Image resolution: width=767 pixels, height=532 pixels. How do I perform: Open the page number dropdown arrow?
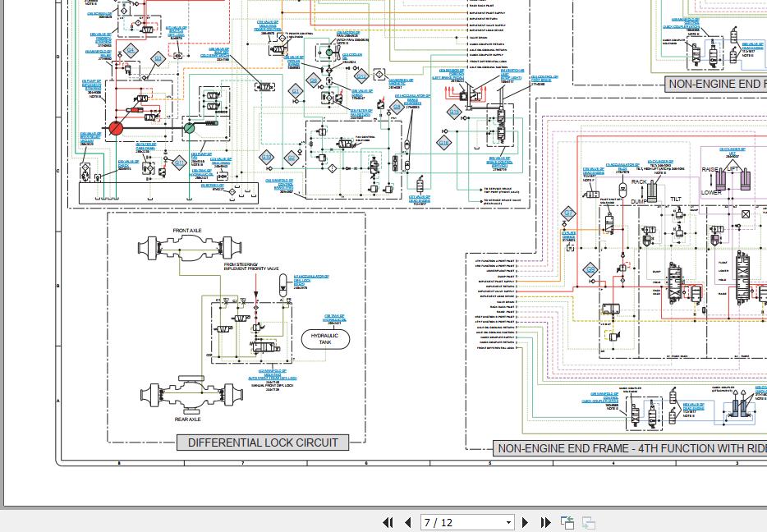pyautogui.click(x=508, y=523)
